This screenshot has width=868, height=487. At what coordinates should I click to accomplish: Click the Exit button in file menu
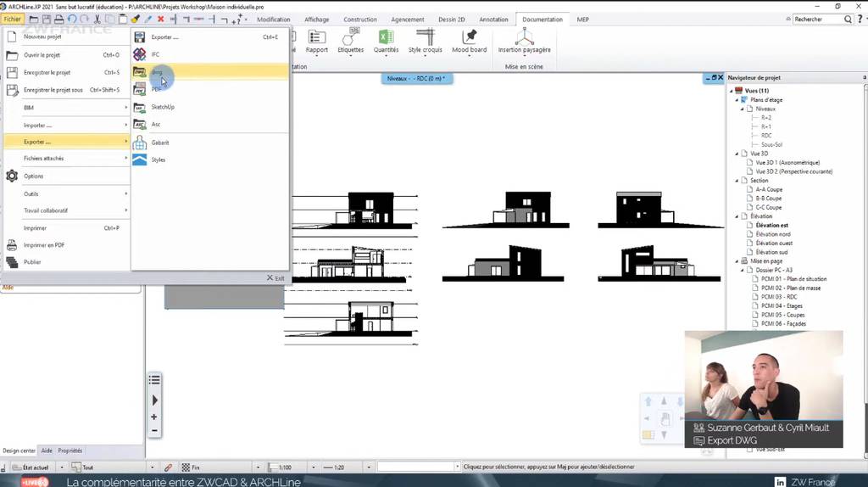(x=275, y=278)
